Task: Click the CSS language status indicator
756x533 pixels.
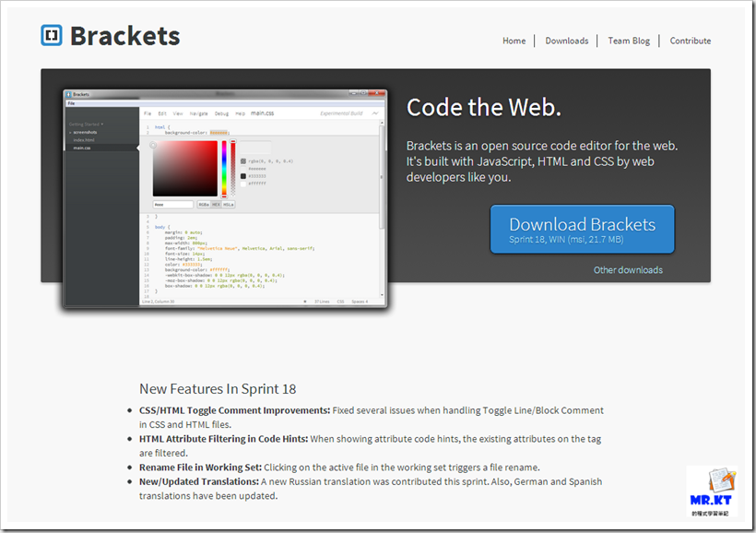Action: [x=340, y=302]
